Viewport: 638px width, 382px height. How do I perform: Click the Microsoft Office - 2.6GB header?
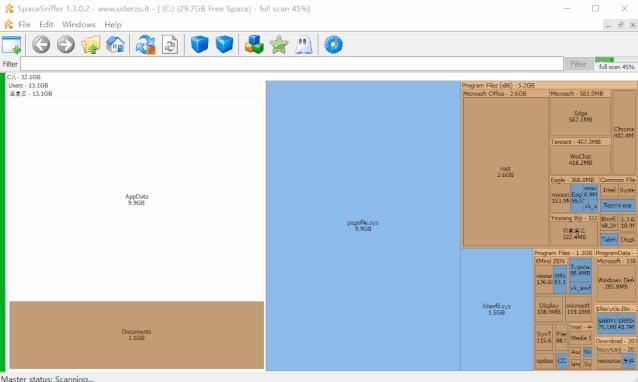point(505,94)
